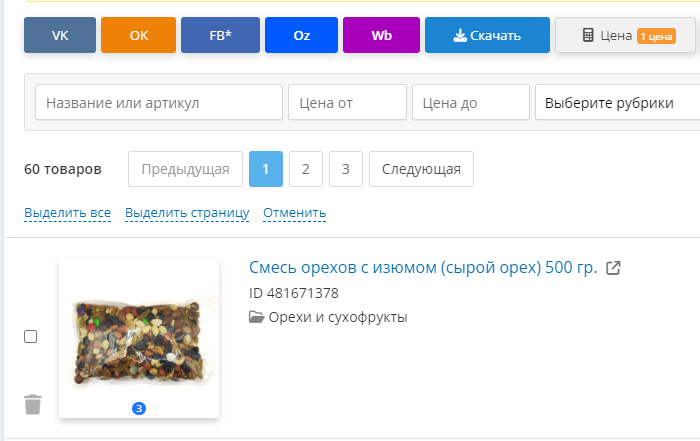
Task: Go to the Предыдущая page
Action: pyautogui.click(x=185, y=169)
